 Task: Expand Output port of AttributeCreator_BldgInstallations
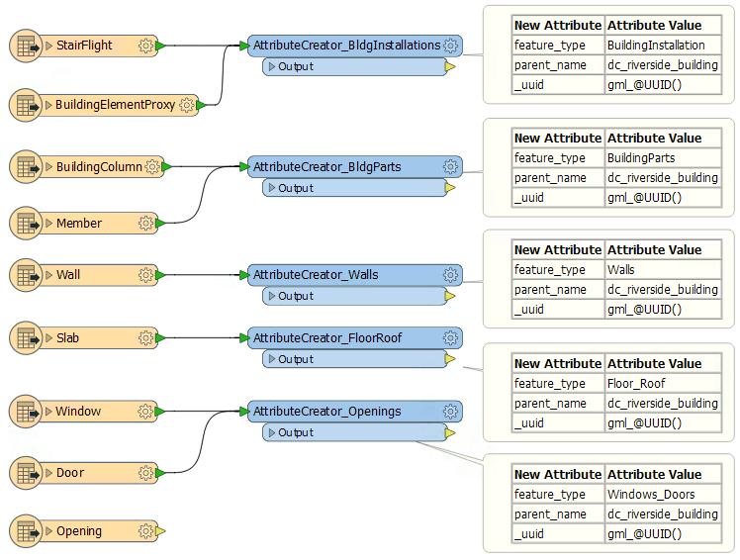click(x=271, y=66)
